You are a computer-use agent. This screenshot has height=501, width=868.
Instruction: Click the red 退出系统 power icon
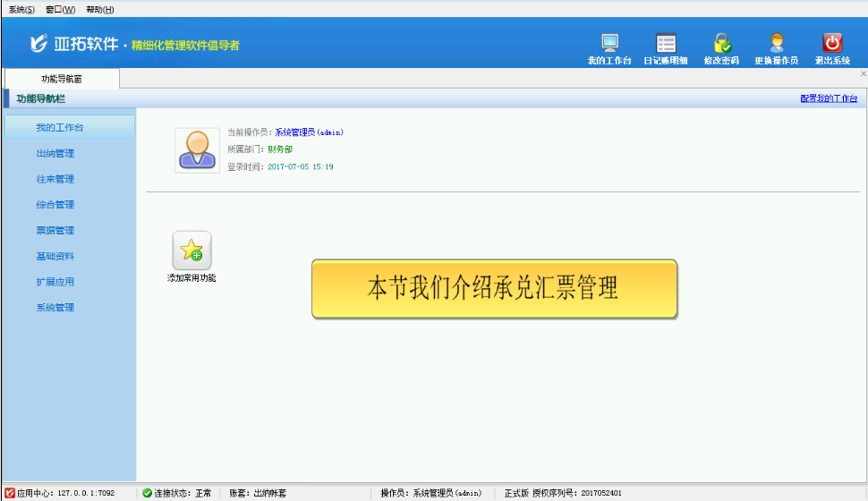pyautogui.click(x=832, y=43)
